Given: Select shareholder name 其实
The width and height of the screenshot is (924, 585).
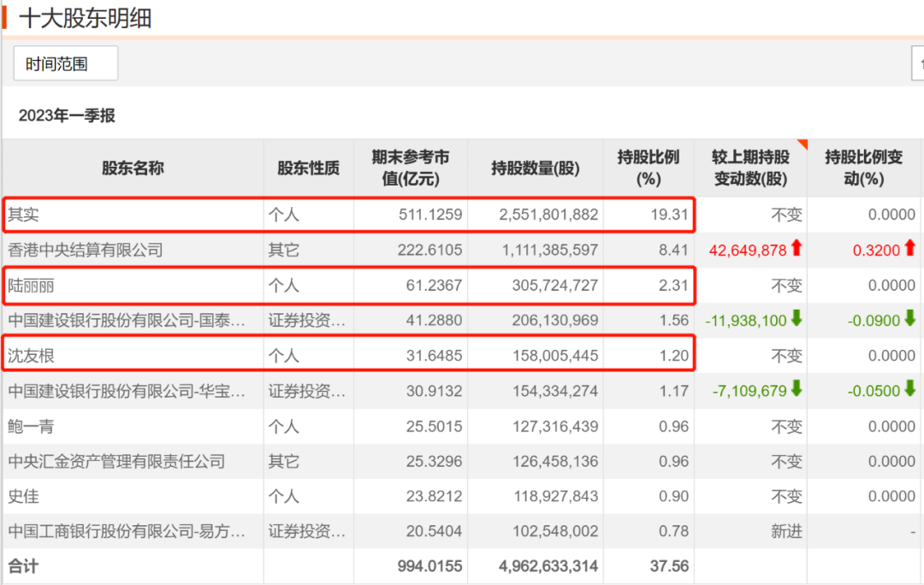Looking at the screenshot, I should 24,215.
